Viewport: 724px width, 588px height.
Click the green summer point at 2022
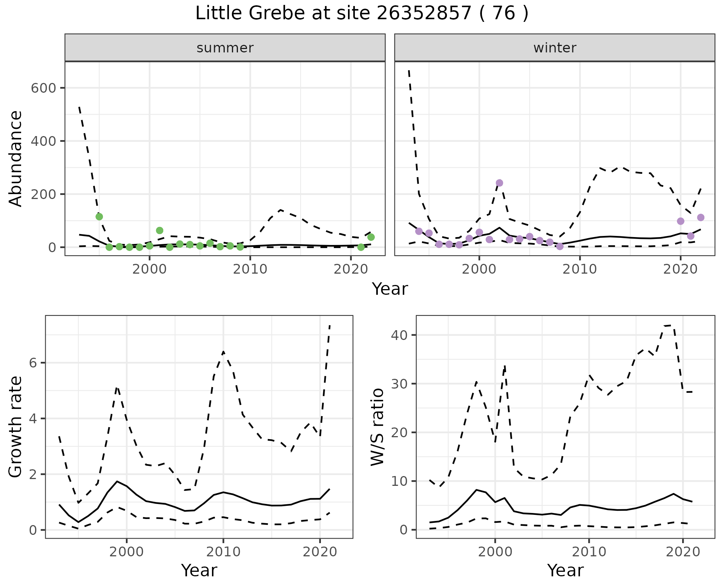coord(371,237)
